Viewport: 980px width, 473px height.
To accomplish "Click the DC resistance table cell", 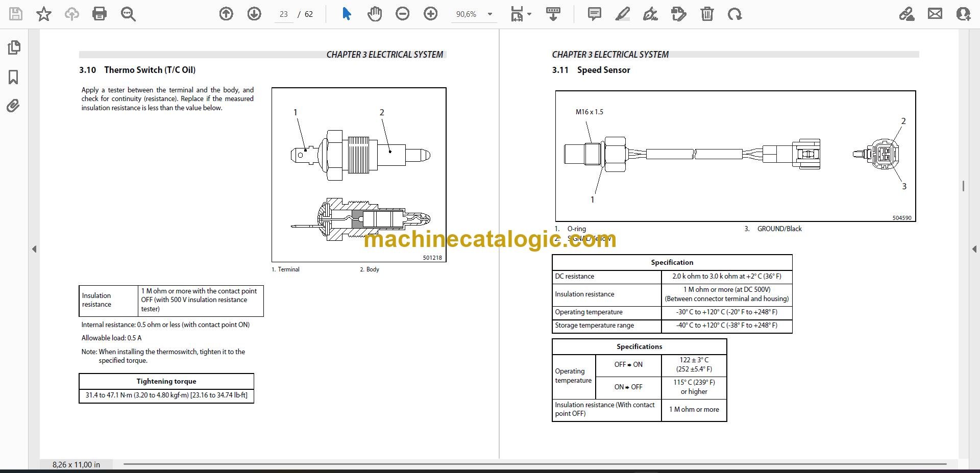I will pos(607,277).
